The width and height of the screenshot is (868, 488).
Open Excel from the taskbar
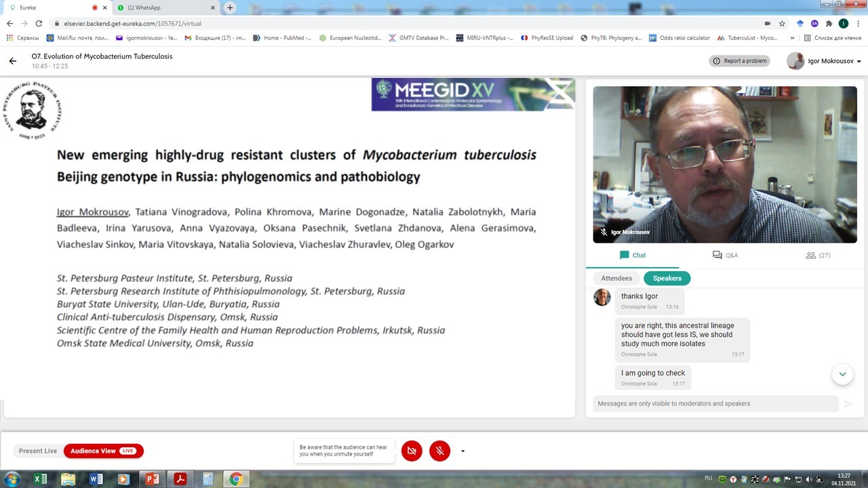[40, 479]
